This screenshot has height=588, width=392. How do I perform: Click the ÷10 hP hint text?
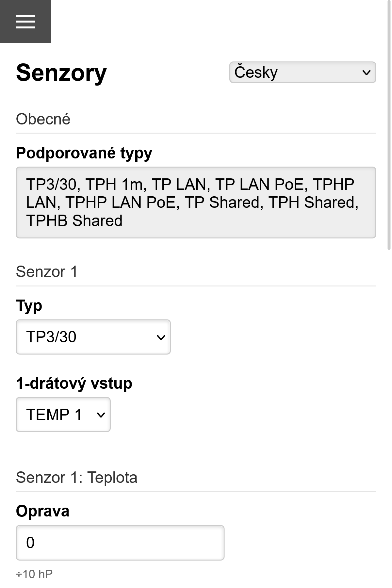tap(34, 573)
